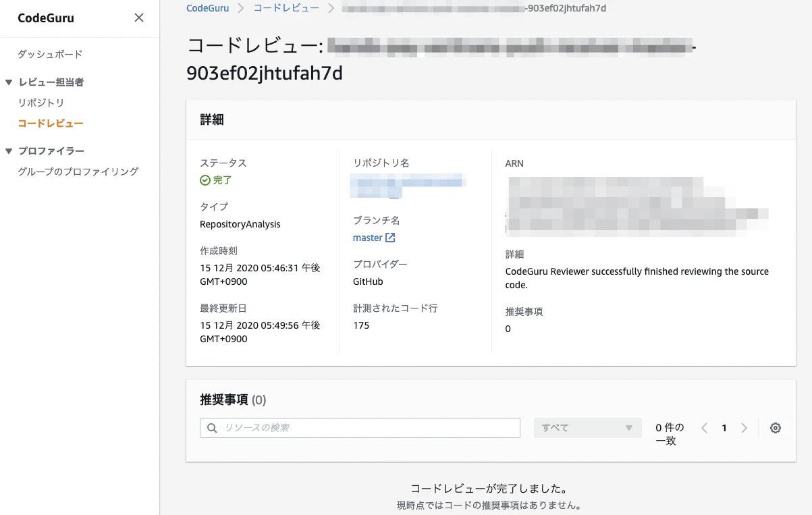The image size is (812, 515).
Task: Click the magnifier icon in search box
Action: (x=212, y=428)
